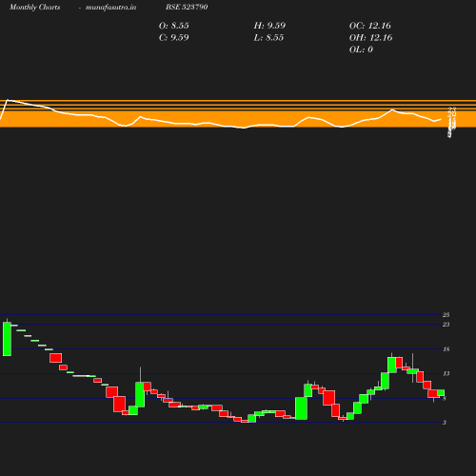This screenshot has width=476, height=476.
Task: Click the 18 price axis label
Action: pyautogui.click(x=446, y=349)
